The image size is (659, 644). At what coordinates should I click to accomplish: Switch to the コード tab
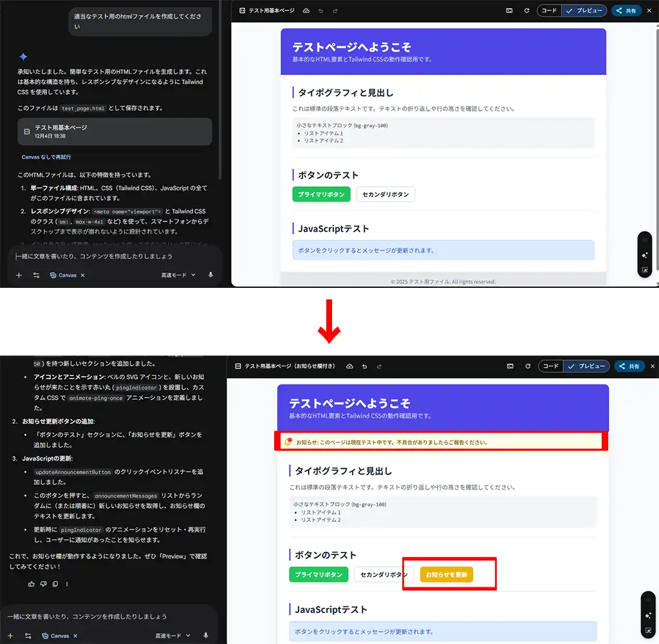(x=548, y=10)
